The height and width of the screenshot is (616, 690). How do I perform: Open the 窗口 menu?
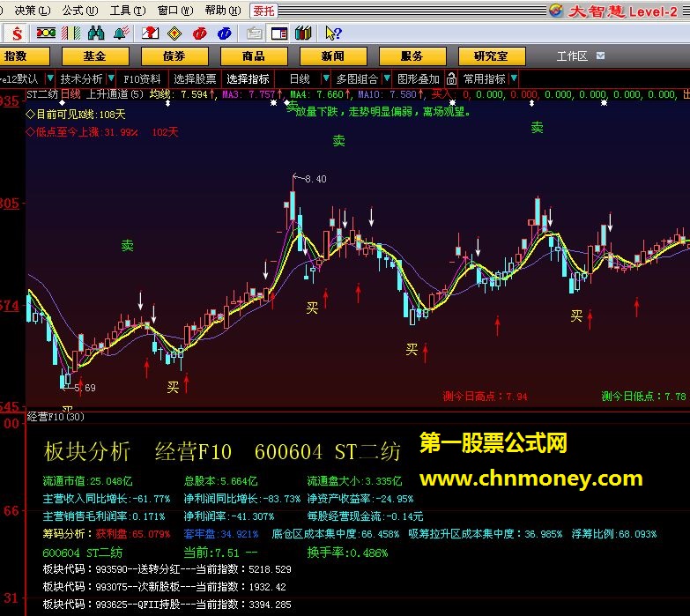[x=175, y=10]
